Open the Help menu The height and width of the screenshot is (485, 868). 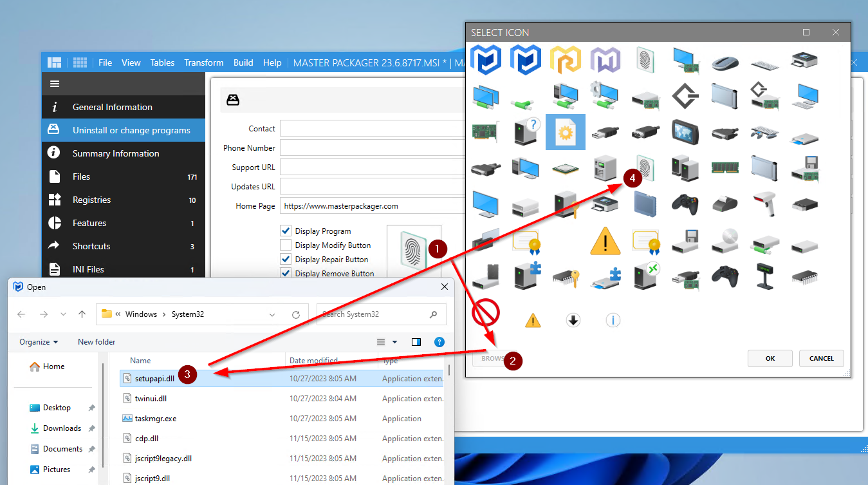point(272,62)
